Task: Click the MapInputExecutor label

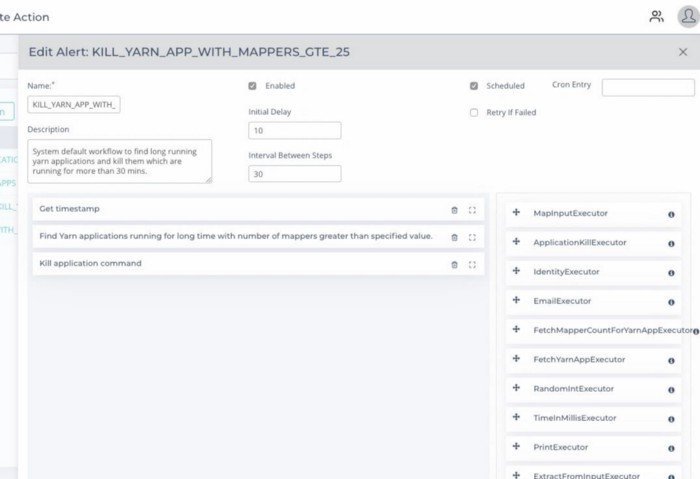Action: pyautogui.click(x=570, y=213)
